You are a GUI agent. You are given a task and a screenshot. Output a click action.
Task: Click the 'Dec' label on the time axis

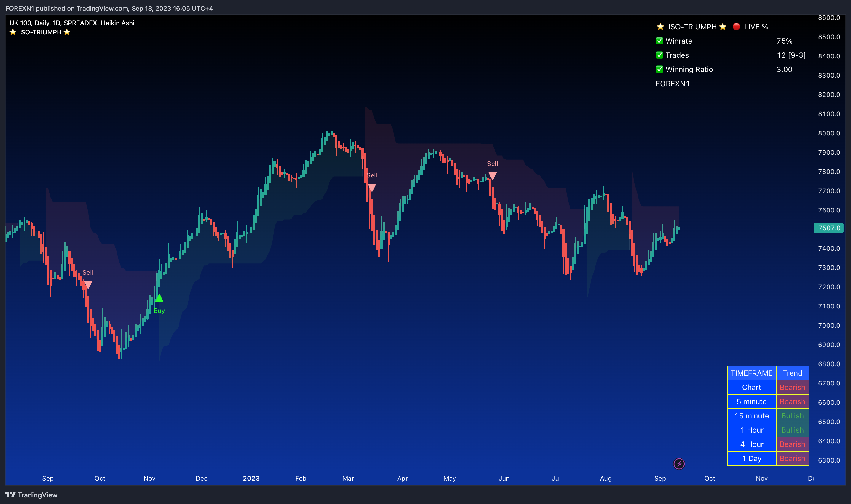[x=202, y=478]
